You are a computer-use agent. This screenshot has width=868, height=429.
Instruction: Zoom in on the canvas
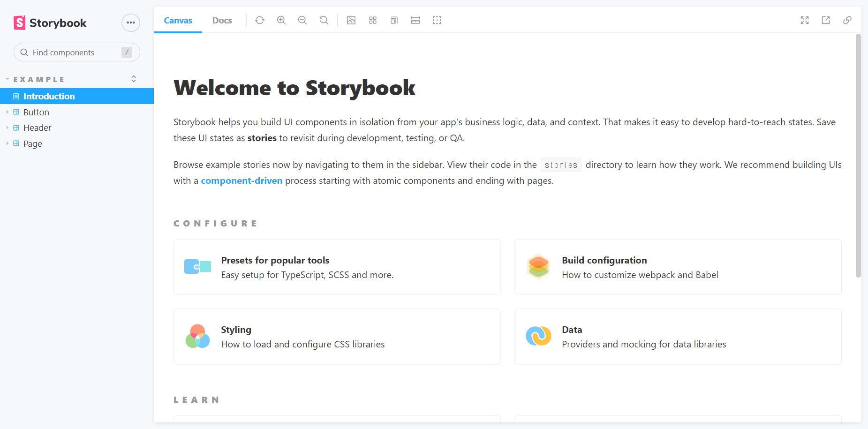[x=281, y=20]
